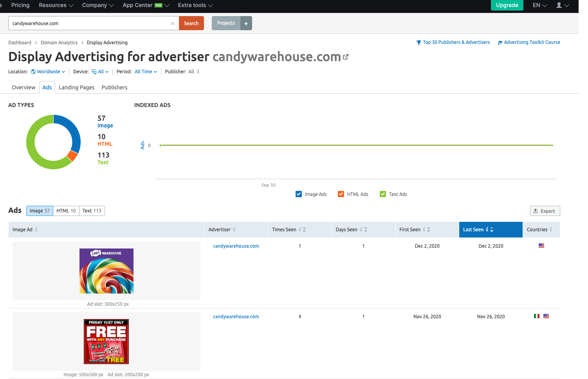Click First Seen info icon

tap(424, 229)
